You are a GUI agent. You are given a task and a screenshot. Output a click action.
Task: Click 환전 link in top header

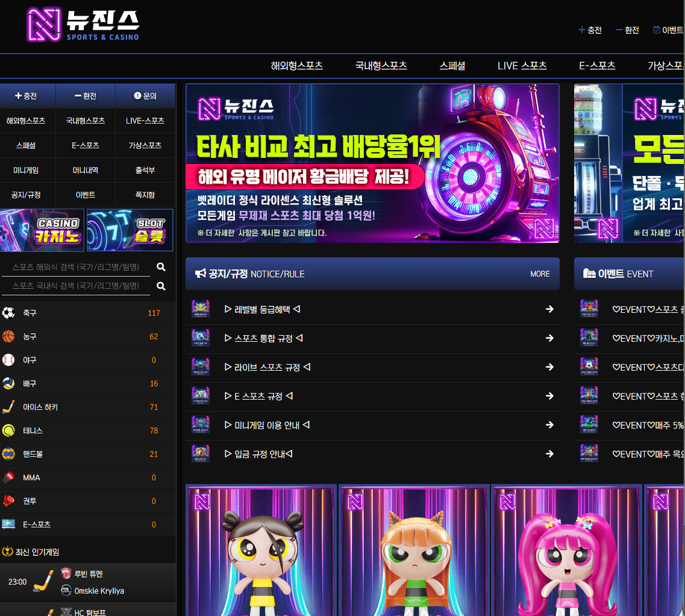pyautogui.click(x=627, y=30)
